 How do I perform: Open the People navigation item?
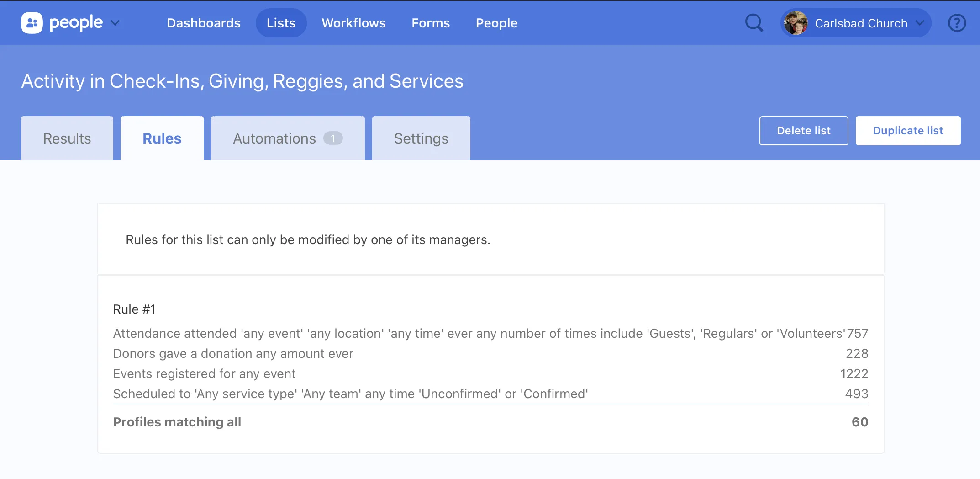click(x=496, y=23)
